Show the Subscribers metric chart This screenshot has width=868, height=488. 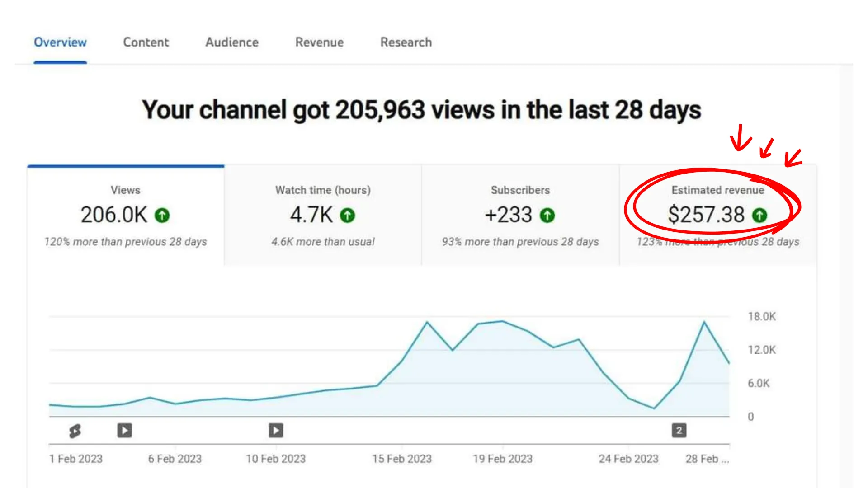(520, 216)
